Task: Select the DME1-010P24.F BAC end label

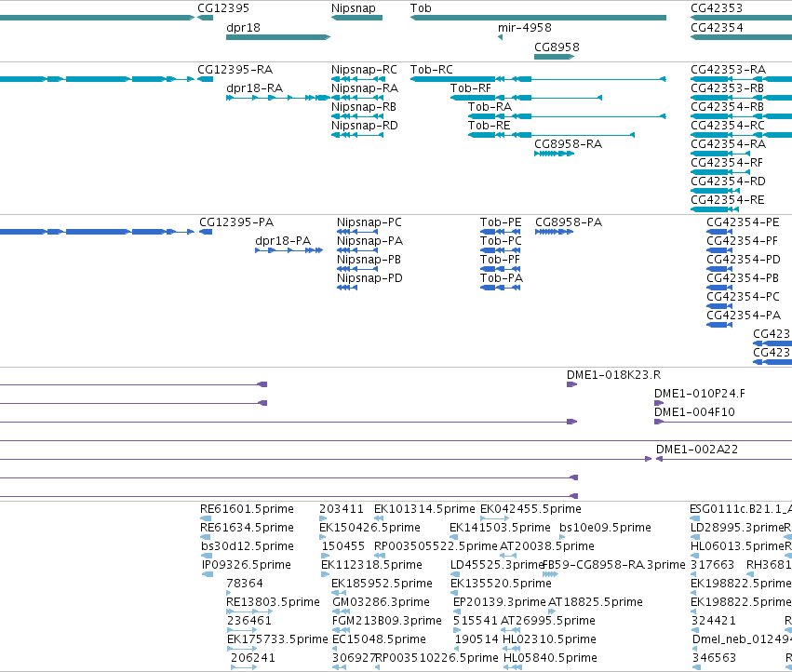Action: pyautogui.click(x=700, y=394)
